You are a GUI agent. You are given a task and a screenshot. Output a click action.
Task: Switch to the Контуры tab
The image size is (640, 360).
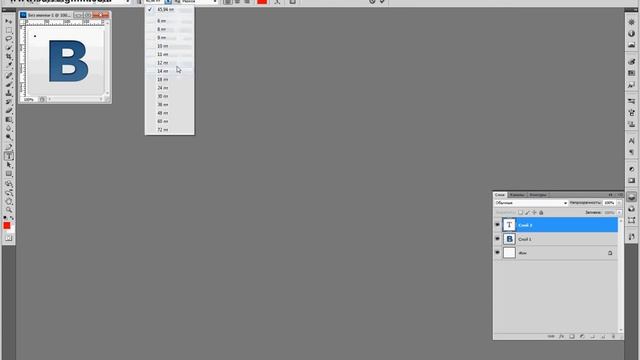tap(538, 195)
